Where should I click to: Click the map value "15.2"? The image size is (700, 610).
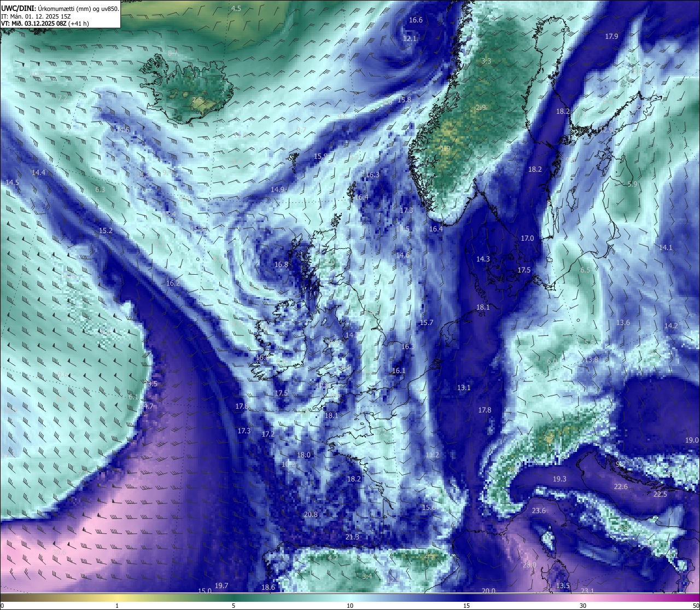[x=106, y=231]
